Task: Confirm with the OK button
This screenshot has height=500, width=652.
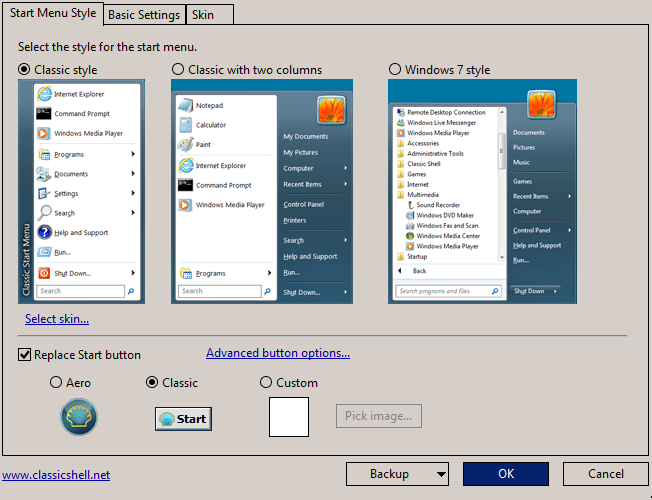Action: [x=506, y=474]
